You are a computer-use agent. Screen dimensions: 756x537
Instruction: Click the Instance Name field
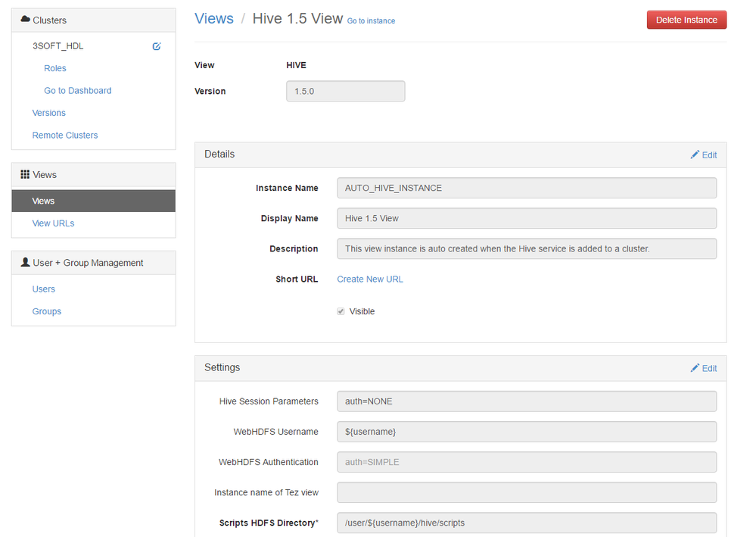(x=527, y=188)
